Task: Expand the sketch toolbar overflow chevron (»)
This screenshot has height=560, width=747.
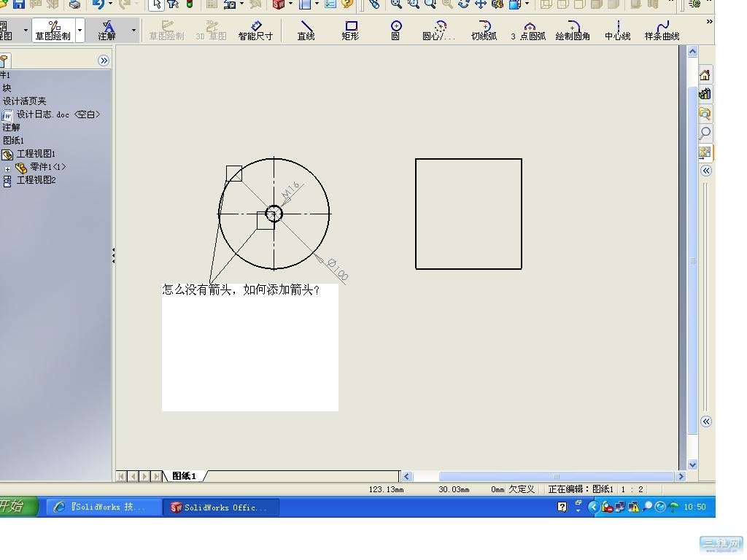Action: tap(709, 21)
